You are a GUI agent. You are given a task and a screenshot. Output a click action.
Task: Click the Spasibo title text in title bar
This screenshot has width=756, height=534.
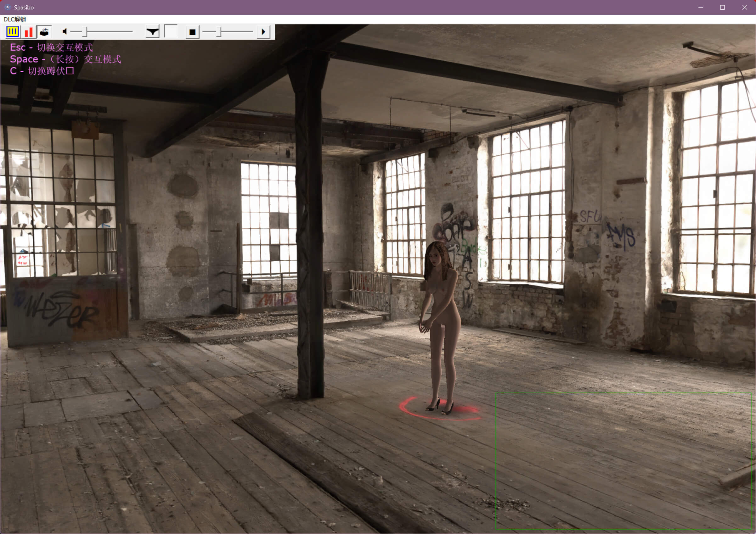click(24, 7)
